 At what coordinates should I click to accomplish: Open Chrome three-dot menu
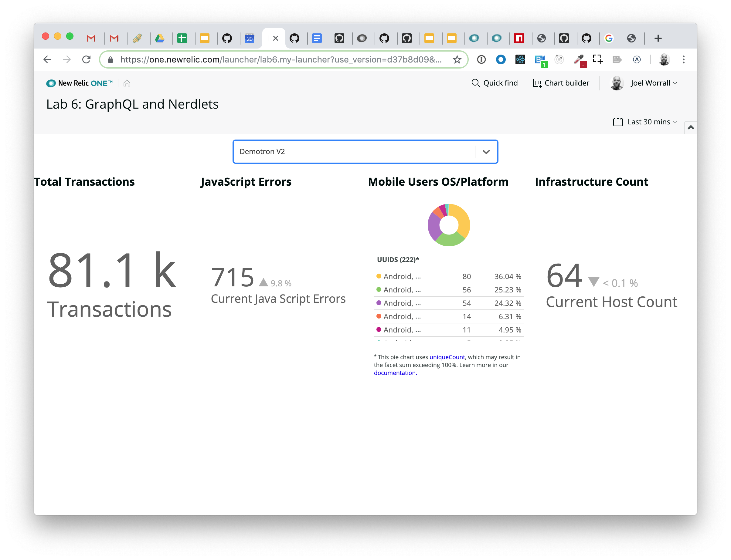pyautogui.click(x=683, y=60)
